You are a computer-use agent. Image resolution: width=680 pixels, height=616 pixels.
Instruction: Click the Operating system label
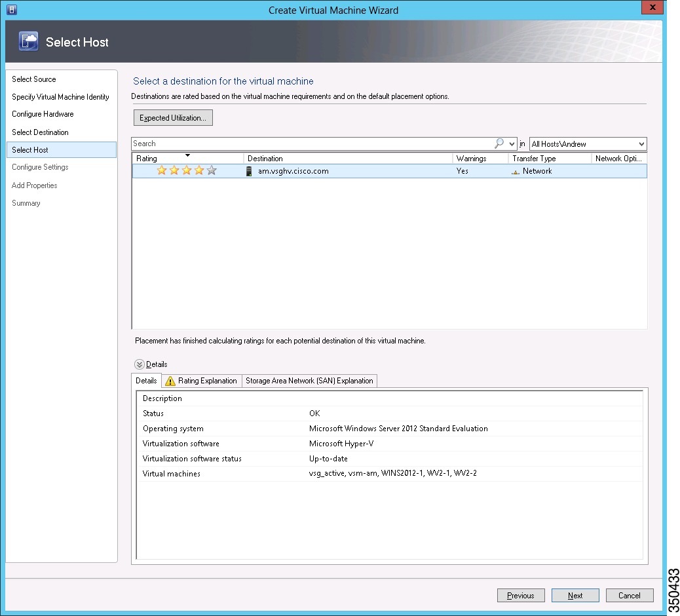tap(173, 429)
